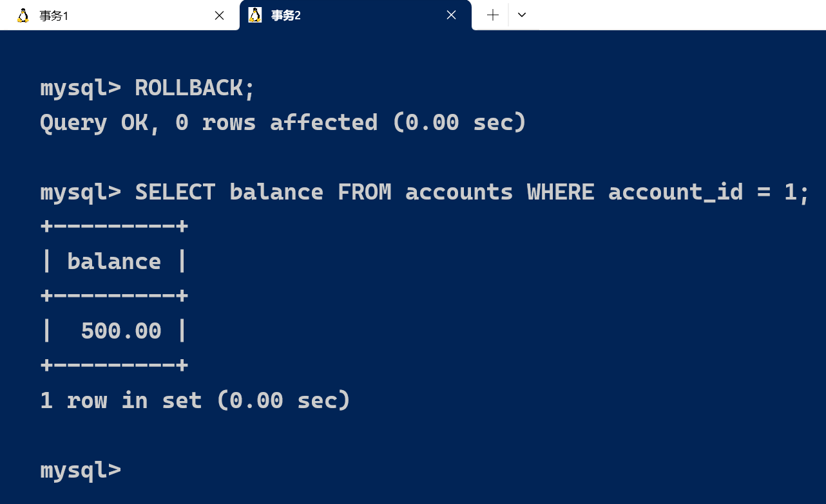The height and width of the screenshot is (504, 826).
Task: Click the penguin icon on the 事务1 tab
Action: click(x=23, y=15)
